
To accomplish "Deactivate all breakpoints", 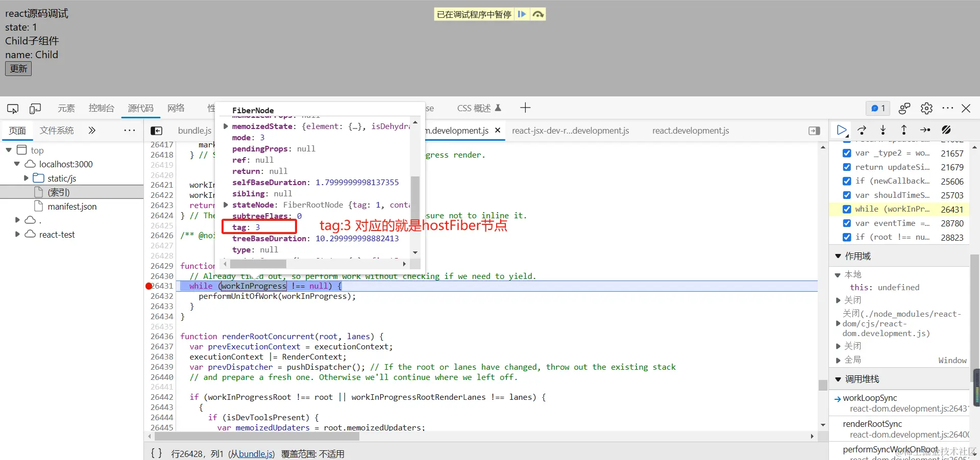I will [946, 130].
